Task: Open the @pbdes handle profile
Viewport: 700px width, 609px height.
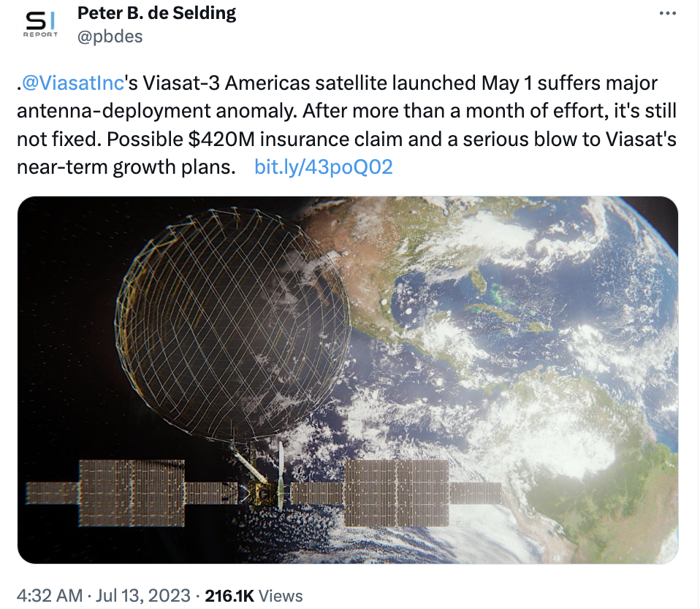Action: pos(110,37)
